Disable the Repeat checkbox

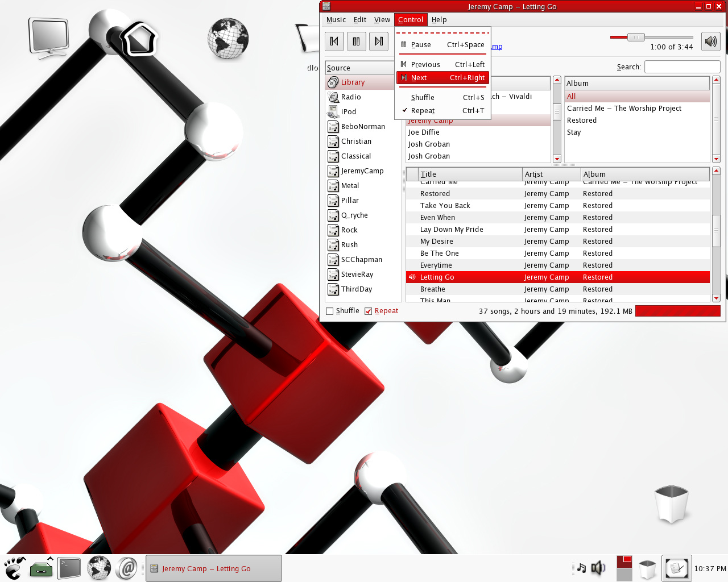point(369,311)
